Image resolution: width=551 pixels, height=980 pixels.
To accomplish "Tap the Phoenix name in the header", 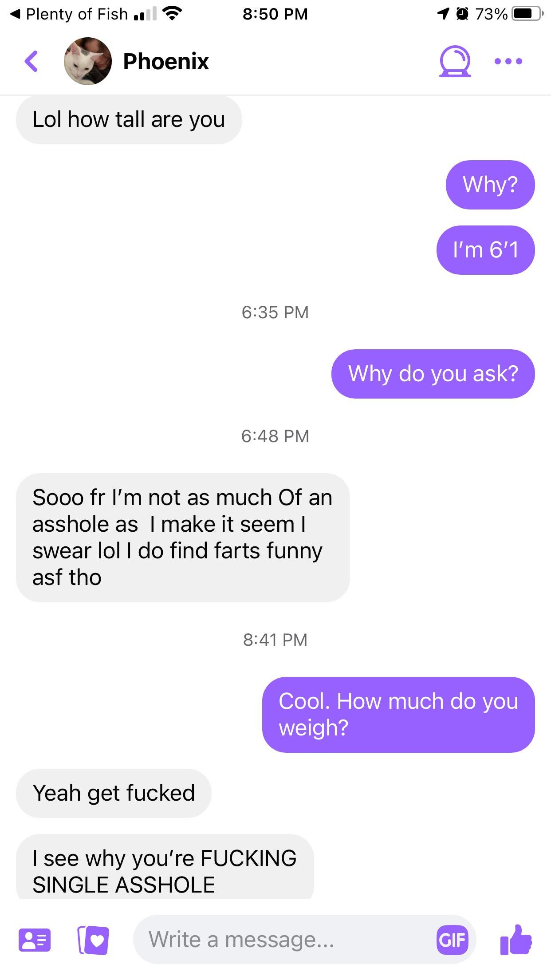I will click(166, 61).
